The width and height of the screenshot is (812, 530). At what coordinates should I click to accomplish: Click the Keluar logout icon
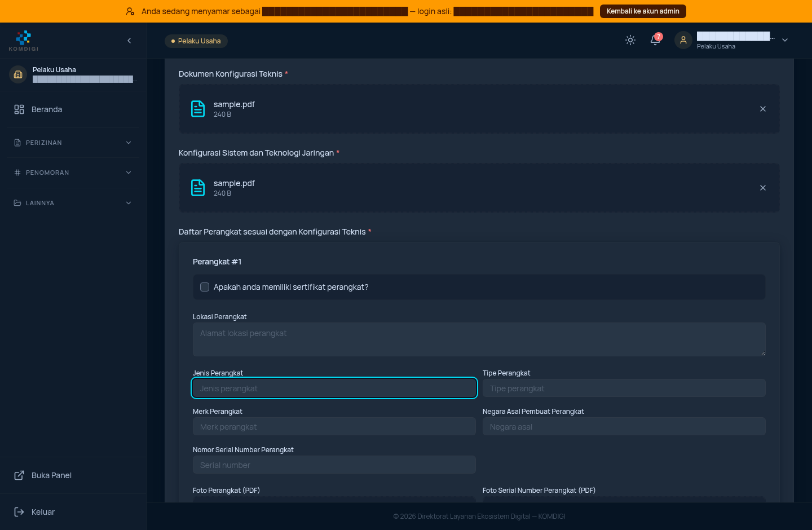click(19, 512)
